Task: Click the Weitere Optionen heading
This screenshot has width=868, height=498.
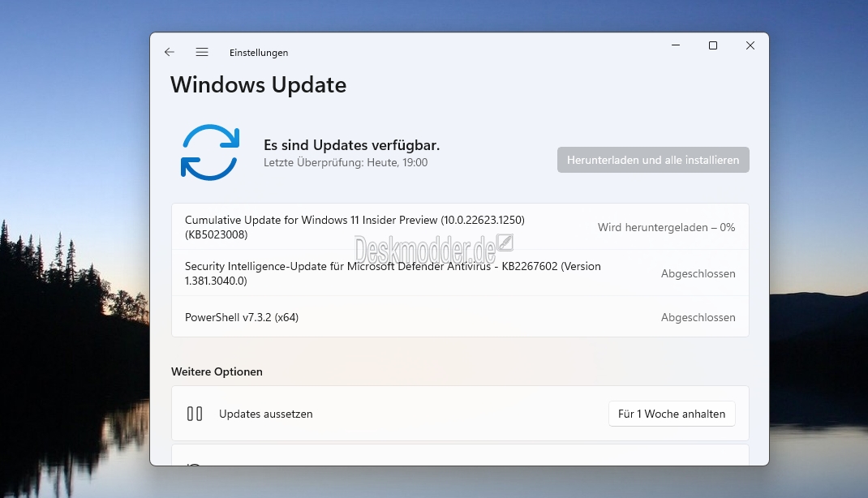Action: point(217,371)
